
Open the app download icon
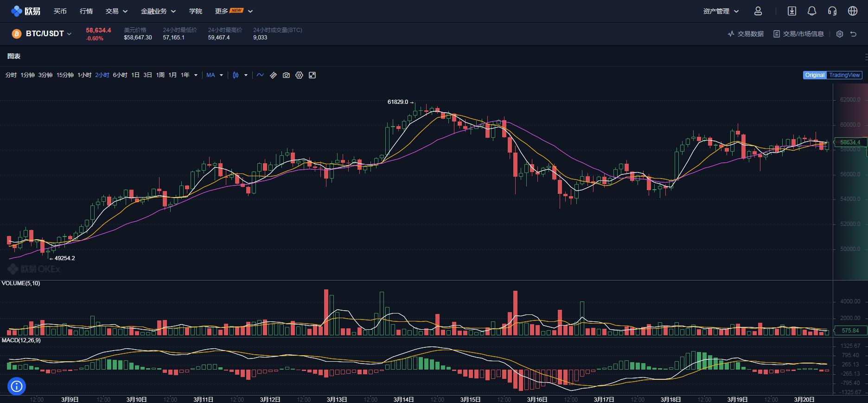pos(791,11)
